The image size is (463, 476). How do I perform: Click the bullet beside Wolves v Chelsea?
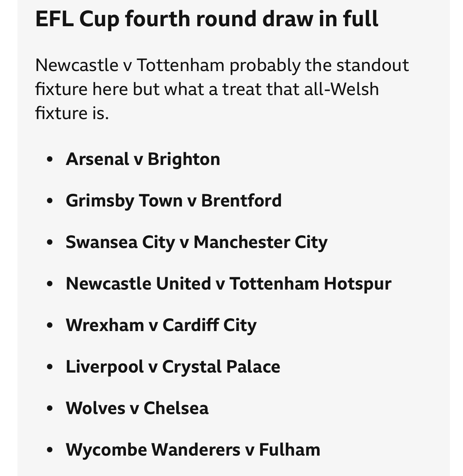[x=50, y=408]
